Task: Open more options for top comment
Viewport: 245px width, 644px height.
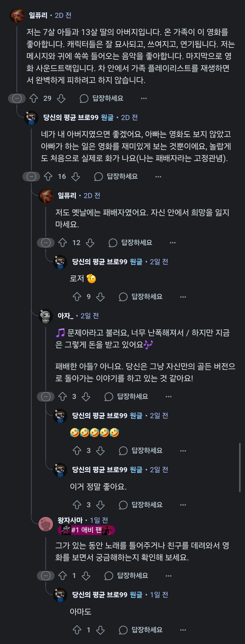Action: [x=144, y=98]
